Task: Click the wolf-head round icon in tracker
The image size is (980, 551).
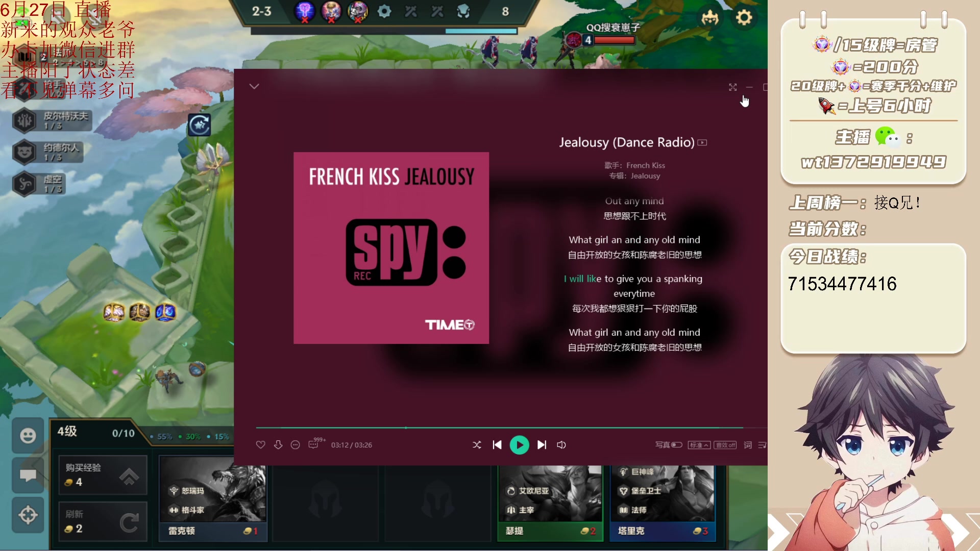Action: (x=463, y=11)
